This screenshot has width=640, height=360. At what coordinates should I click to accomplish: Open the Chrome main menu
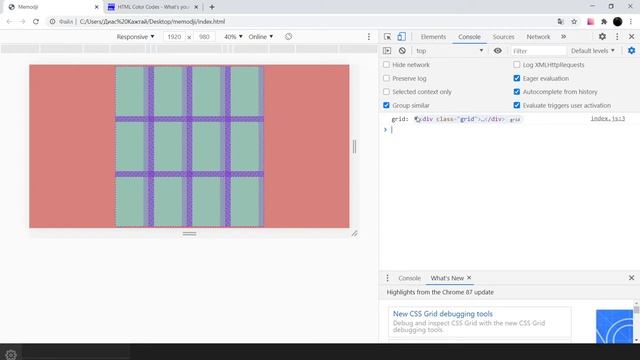pyautogui.click(x=631, y=22)
